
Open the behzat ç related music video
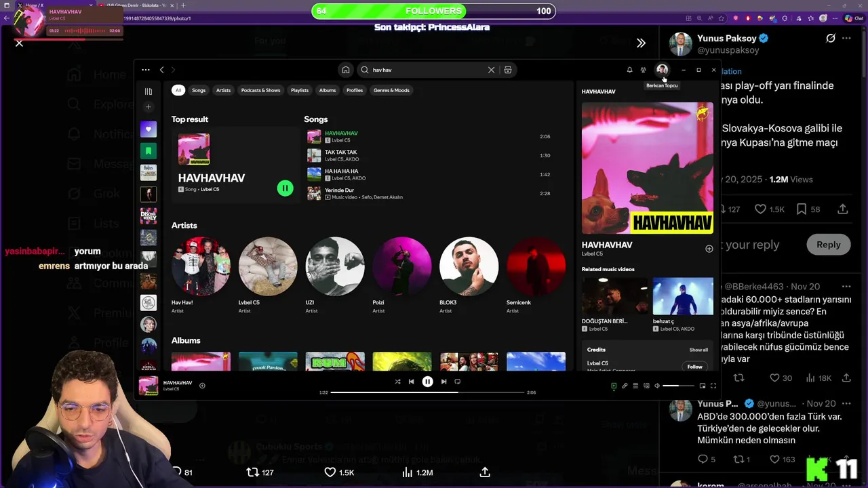683,304
